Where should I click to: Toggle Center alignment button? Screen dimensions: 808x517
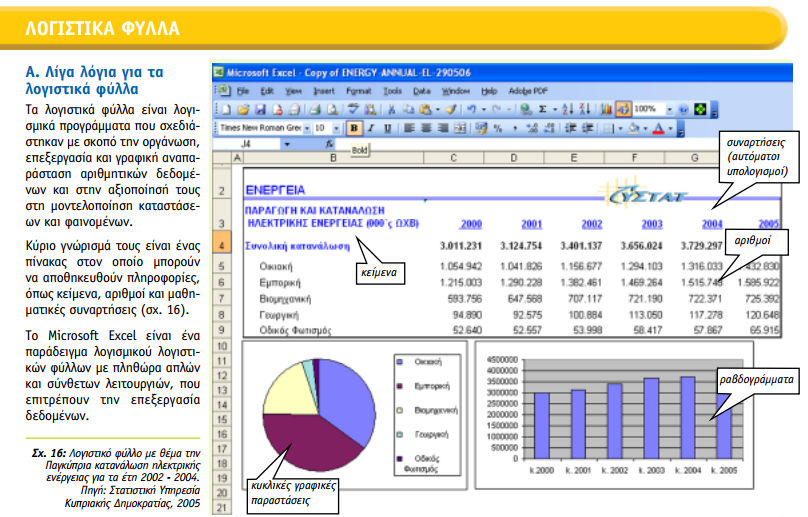426,128
